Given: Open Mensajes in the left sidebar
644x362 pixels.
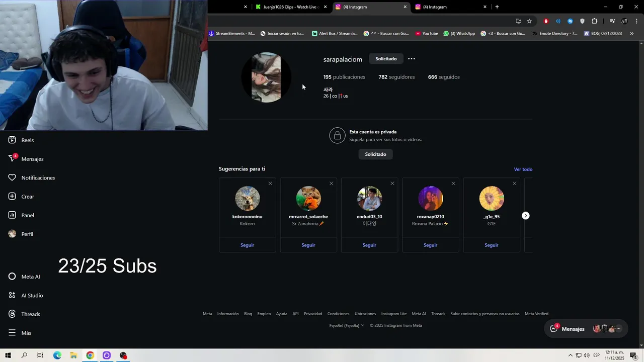Looking at the screenshot, I should coord(26,159).
